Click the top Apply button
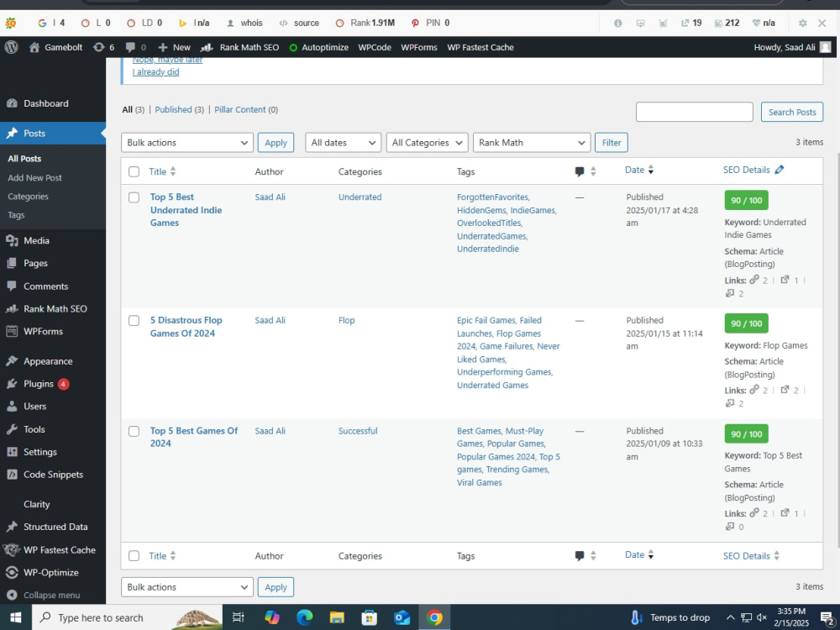This screenshot has width=840, height=630. click(x=276, y=143)
